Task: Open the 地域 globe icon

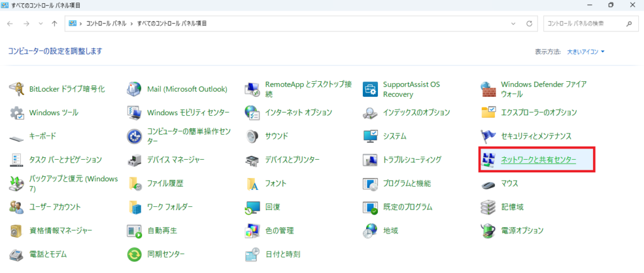Action: [370, 231]
